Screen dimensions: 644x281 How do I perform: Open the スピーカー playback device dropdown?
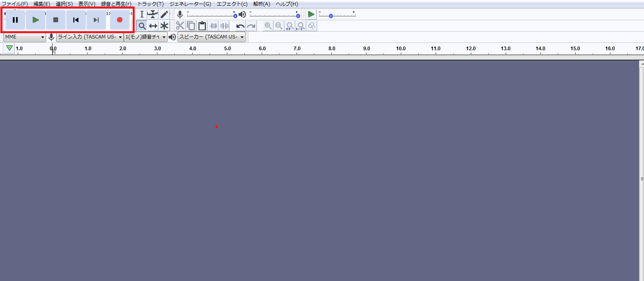[x=212, y=37]
